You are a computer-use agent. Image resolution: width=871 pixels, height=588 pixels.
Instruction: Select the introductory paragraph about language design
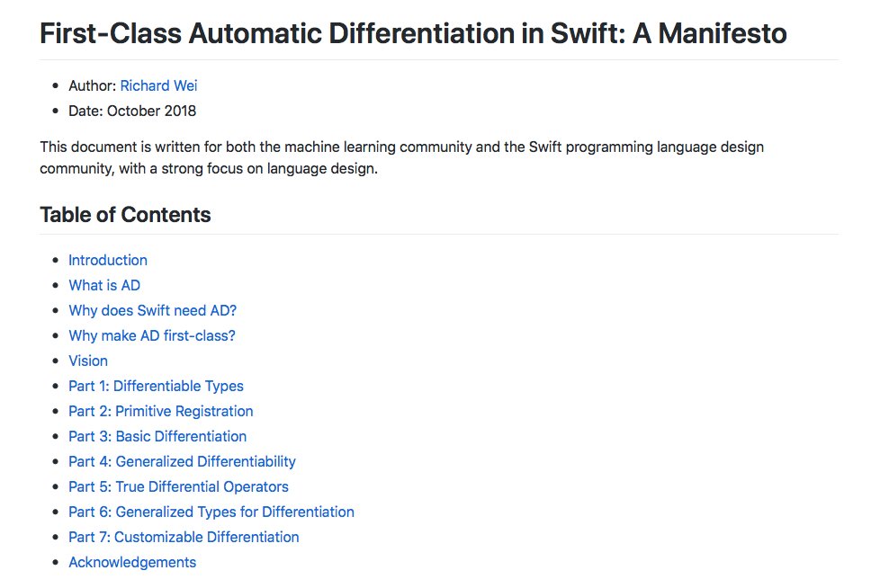point(401,157)
